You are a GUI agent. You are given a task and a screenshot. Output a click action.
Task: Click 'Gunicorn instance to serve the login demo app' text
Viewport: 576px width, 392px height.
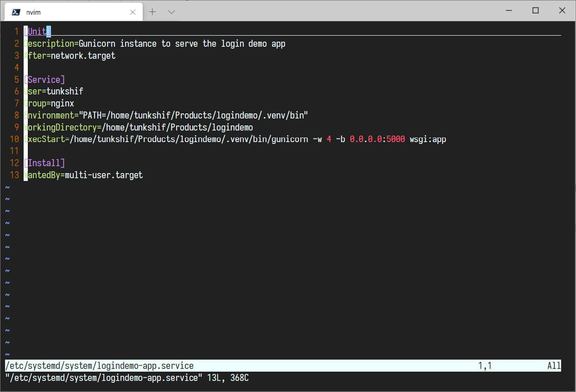[x=182, y=44]
